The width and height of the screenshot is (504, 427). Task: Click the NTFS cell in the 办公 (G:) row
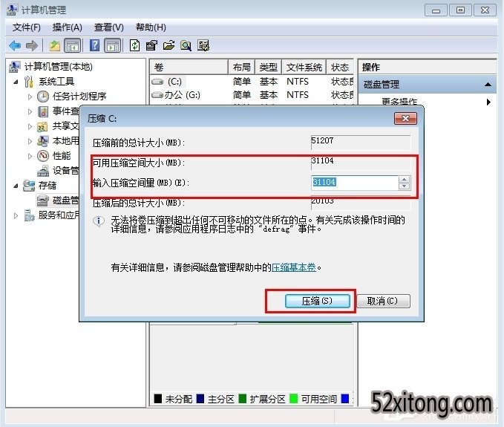click(x=298, y=95)
